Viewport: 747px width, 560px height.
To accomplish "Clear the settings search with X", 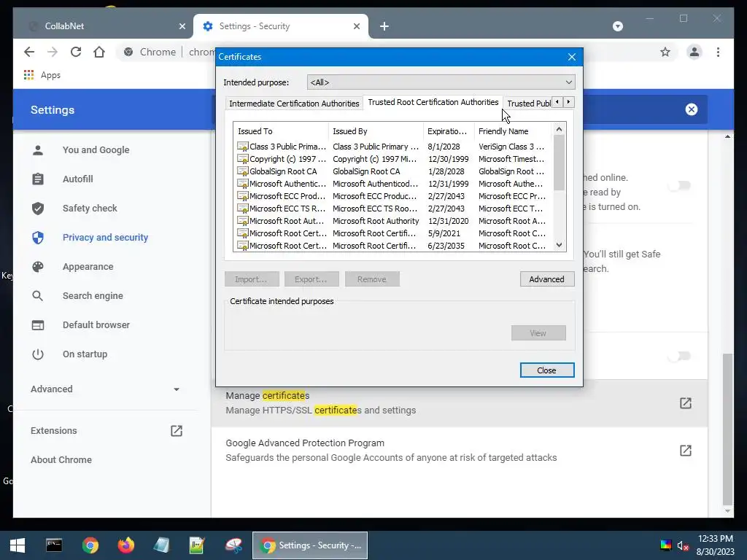I will click(x=692, y=109).
